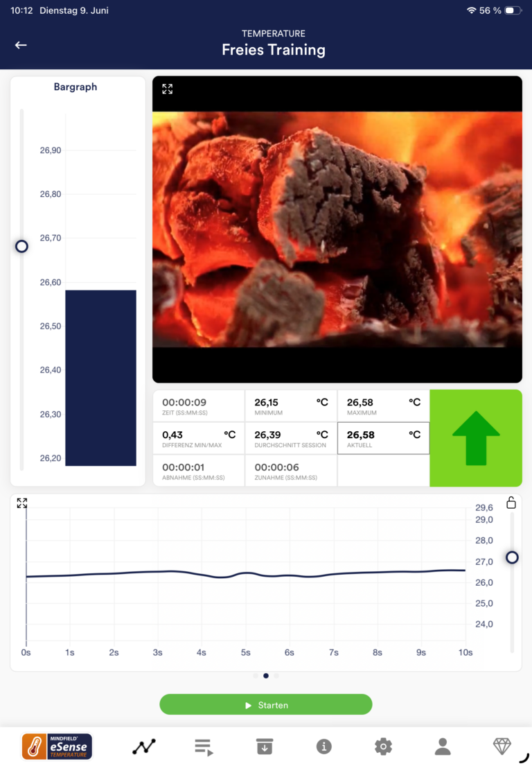
Task: Select the MAXIMUM 26,58 value cell
Action: coord(384,406)
